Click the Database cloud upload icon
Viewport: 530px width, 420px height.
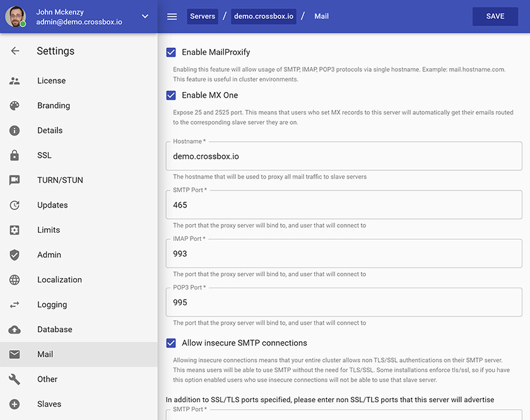click(15, 330)
